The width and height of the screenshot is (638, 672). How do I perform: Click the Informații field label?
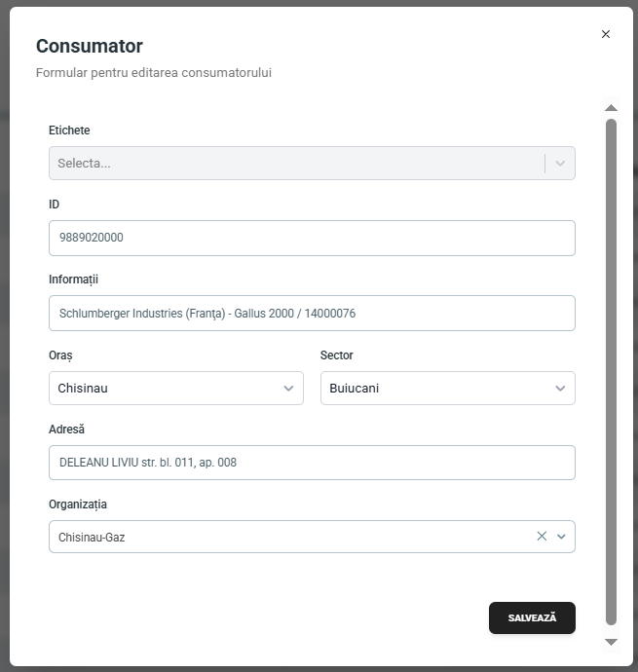coord(74,280)
